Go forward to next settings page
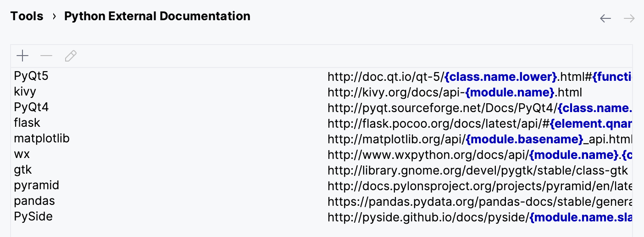 pyautogui.click(x=629, y=18)
